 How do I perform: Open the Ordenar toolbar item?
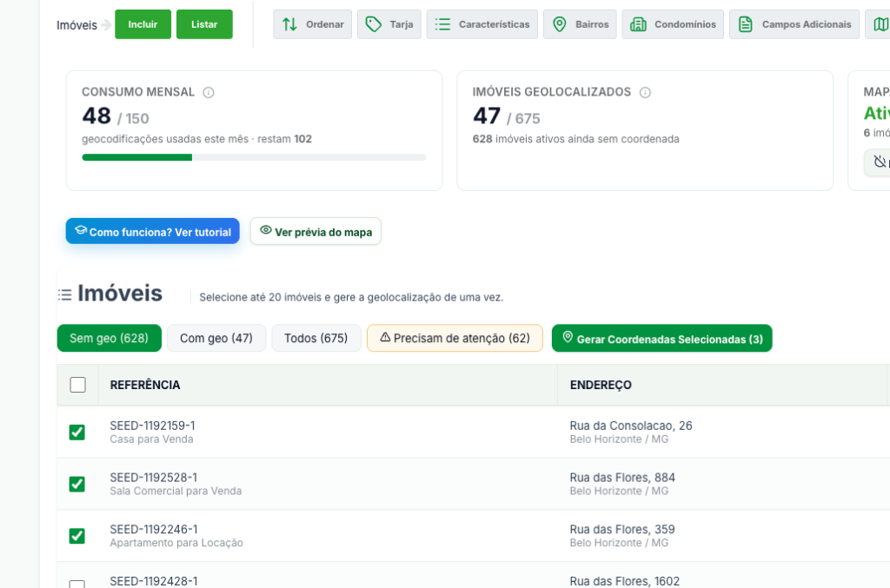coord(313,24)
